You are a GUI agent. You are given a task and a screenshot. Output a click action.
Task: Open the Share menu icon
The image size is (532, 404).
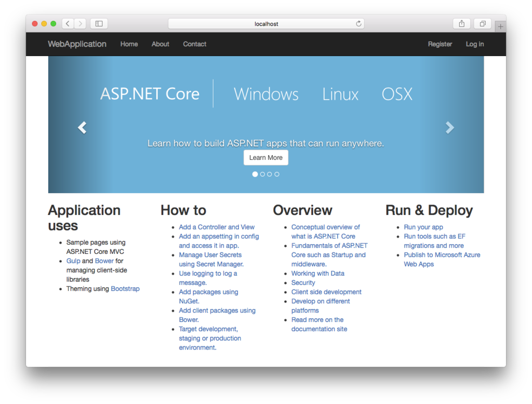pyautogui.click(x=461, y=23)
